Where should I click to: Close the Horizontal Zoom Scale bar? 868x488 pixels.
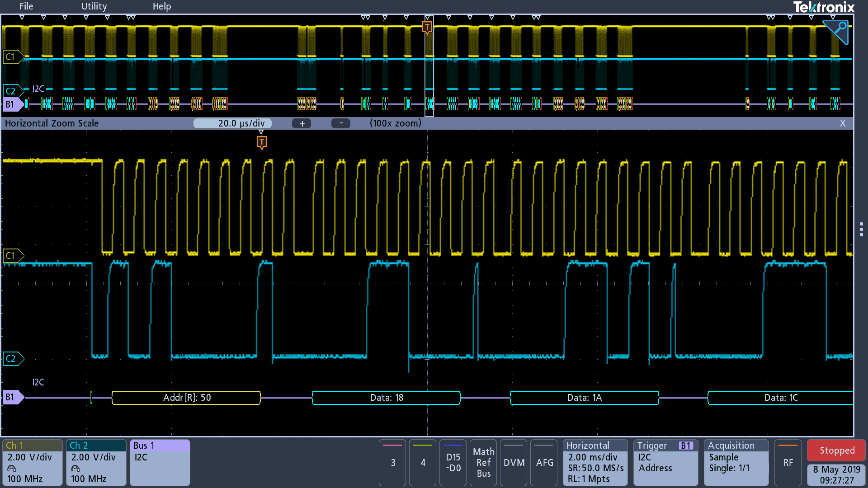point(843,123)
